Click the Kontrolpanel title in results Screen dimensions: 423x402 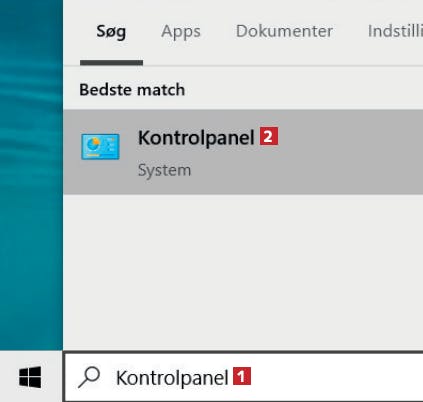click(196, 138)
